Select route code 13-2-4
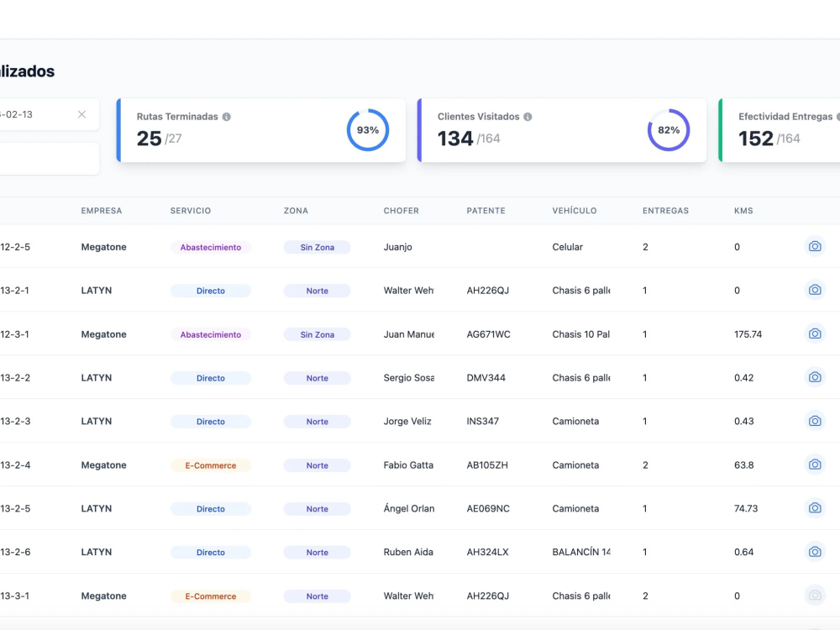This screenshot has height=630, width=840. 15,465
